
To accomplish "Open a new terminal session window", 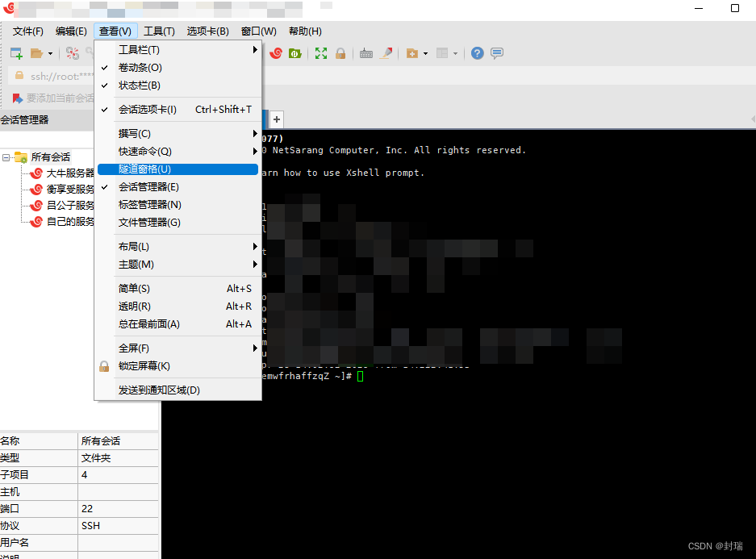I will (15, 52).
